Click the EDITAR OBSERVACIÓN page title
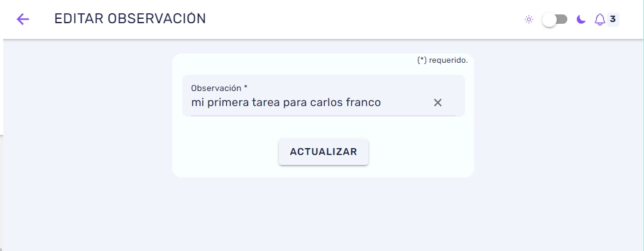The width and height of the screenshot is (644, 251). [130, 19]
